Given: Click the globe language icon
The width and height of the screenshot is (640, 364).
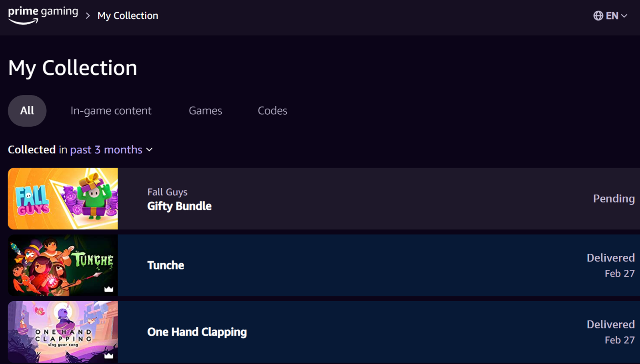Looking at the screenshot, I should (598, 16).
